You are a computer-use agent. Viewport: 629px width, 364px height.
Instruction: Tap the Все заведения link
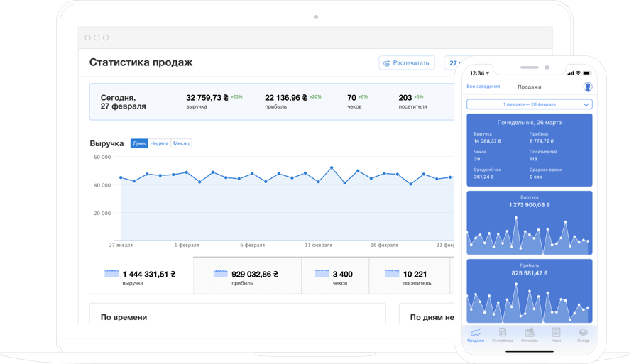483,87
